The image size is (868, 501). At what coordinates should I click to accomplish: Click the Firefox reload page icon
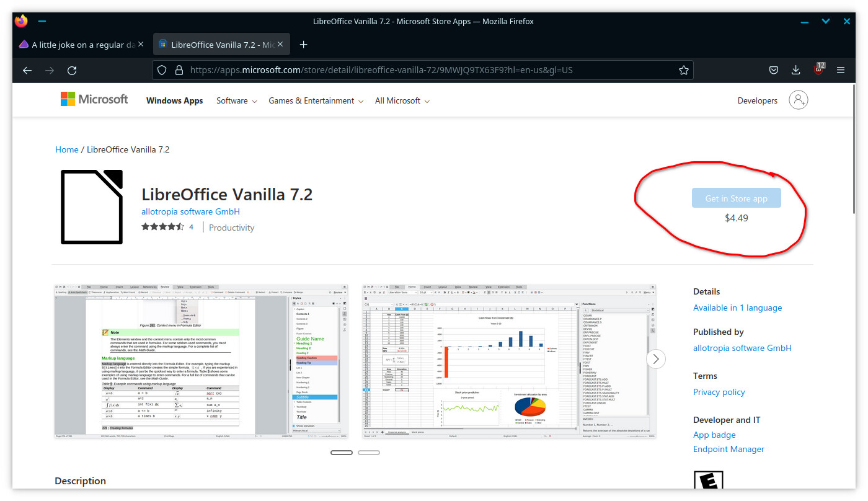point(72,70)
